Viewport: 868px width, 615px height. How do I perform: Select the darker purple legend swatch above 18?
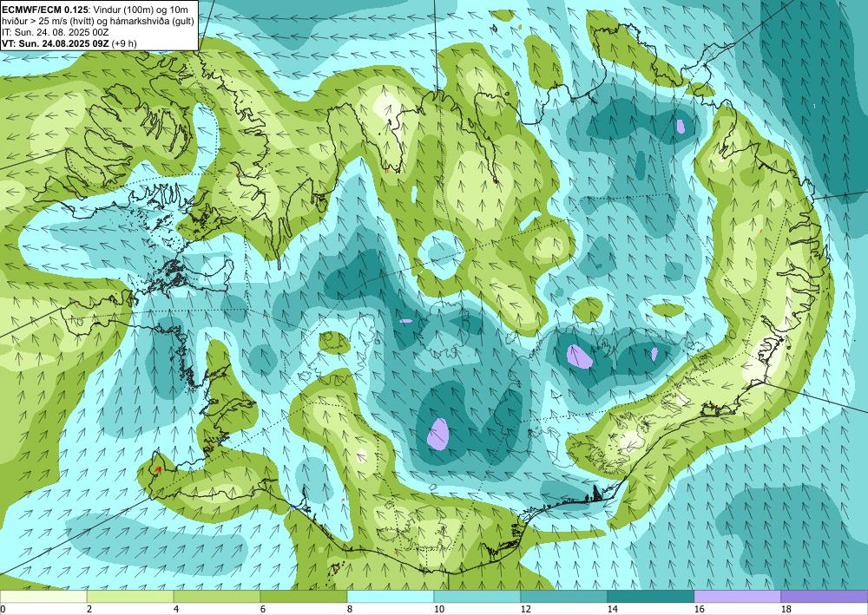click(824, 597)
